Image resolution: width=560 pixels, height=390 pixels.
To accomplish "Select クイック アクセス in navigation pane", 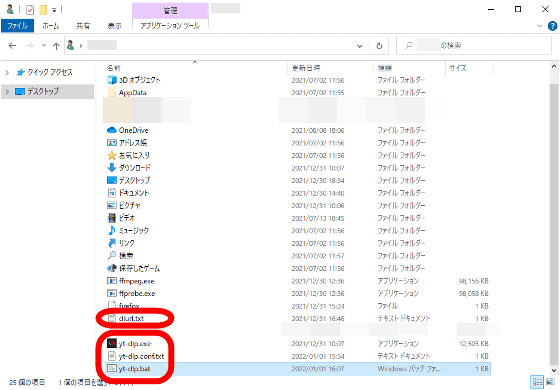I will click(x=50, y=72).
